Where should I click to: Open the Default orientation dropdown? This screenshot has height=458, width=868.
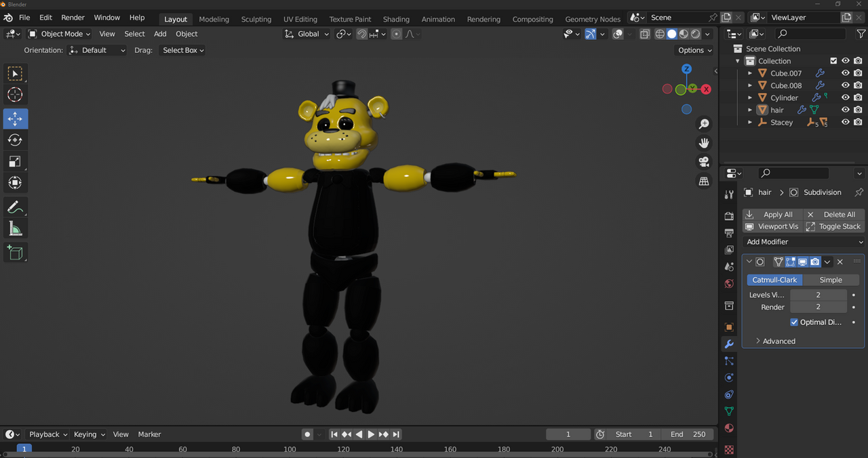[x=97, y=50]
